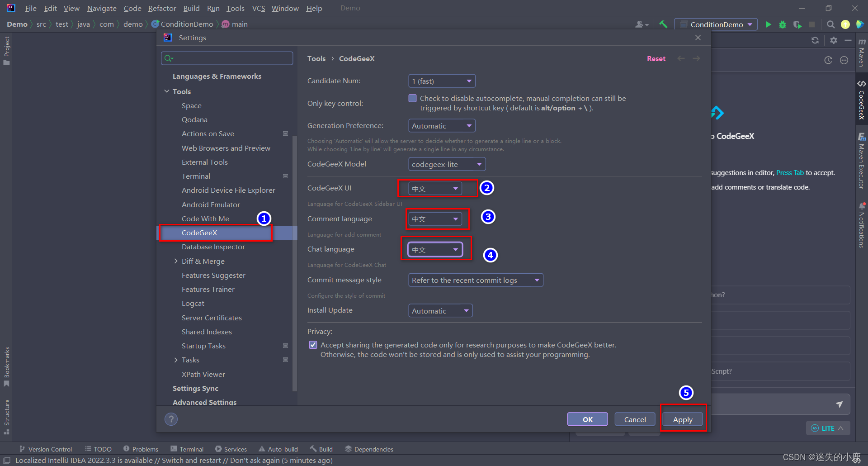Click the Debug bug icon
The width and height of the screenshot is (868, 466).
point(783,24)
